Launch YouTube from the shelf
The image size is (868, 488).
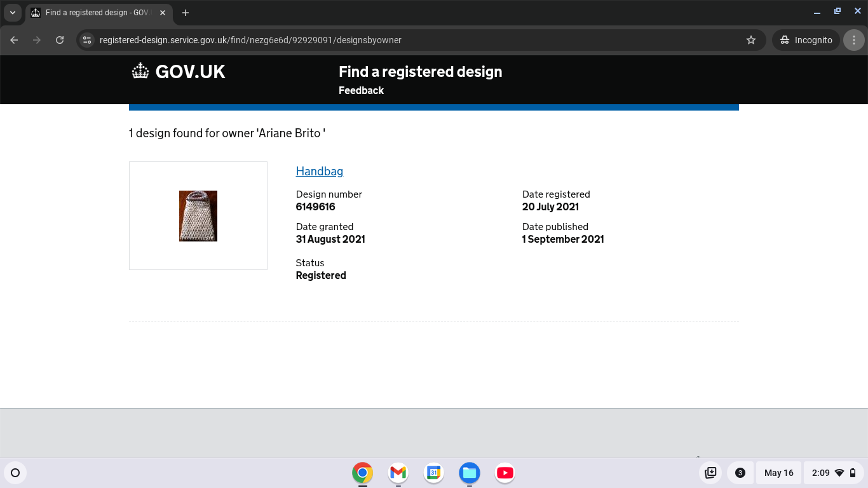[505, 473]
